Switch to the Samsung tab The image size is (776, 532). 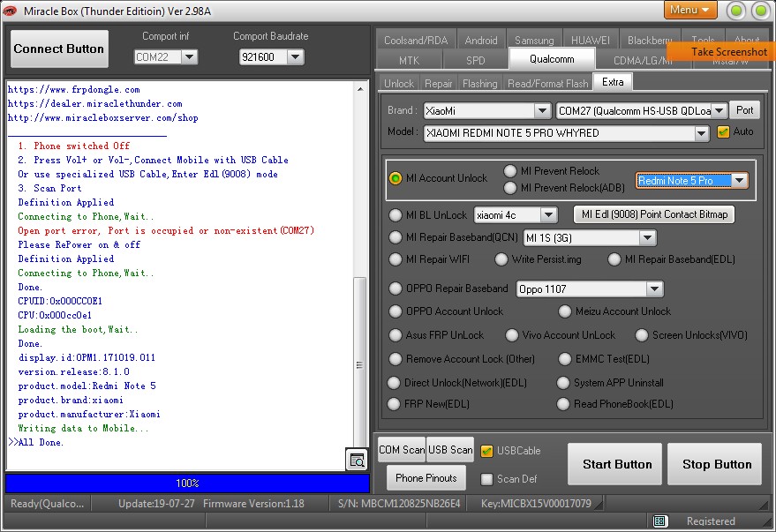point(534,40)
